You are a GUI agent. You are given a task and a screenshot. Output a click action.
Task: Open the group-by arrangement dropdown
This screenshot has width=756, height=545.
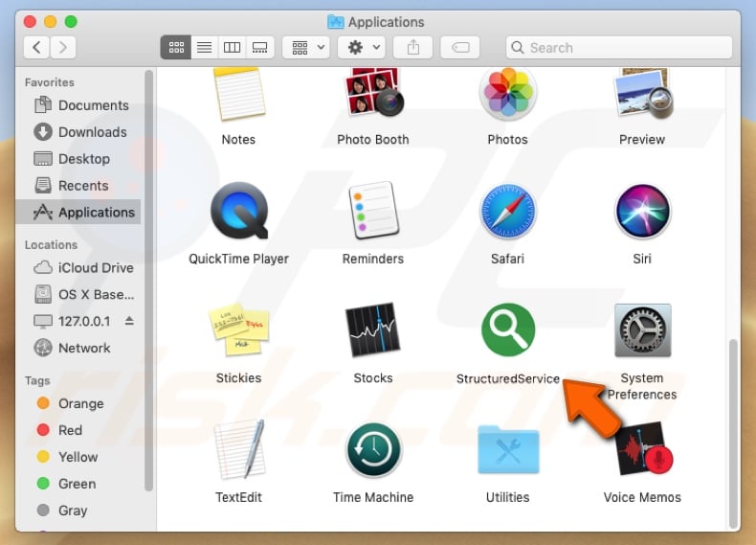coord(306,47)
